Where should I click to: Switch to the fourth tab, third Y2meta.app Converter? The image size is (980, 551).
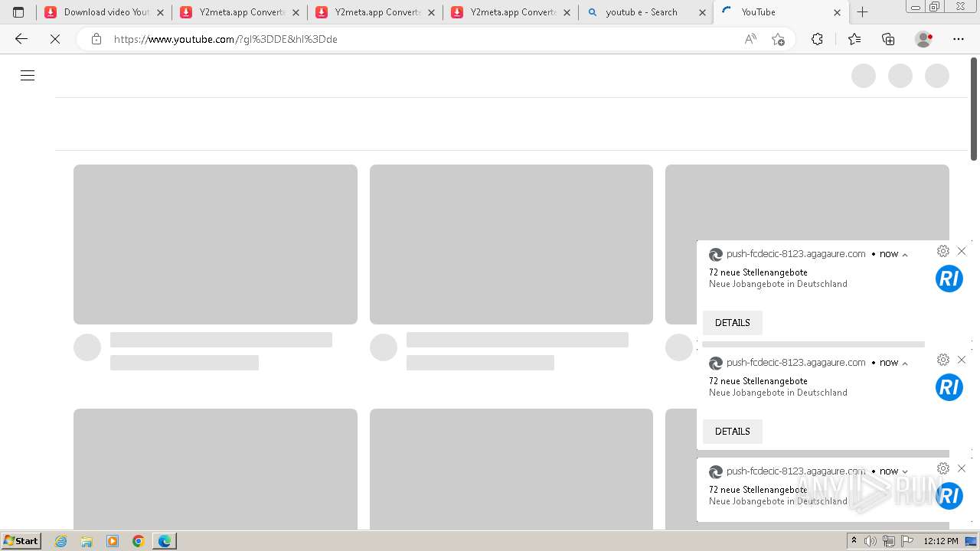510,12
